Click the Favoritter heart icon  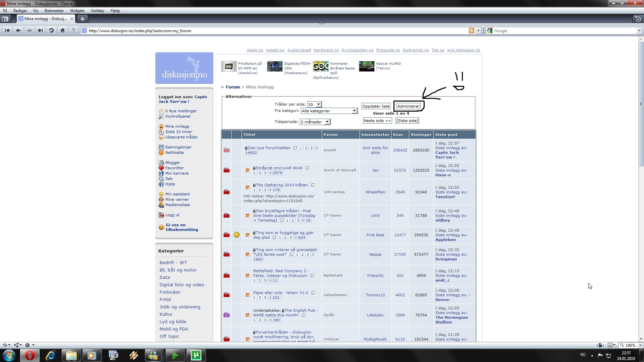161,168
